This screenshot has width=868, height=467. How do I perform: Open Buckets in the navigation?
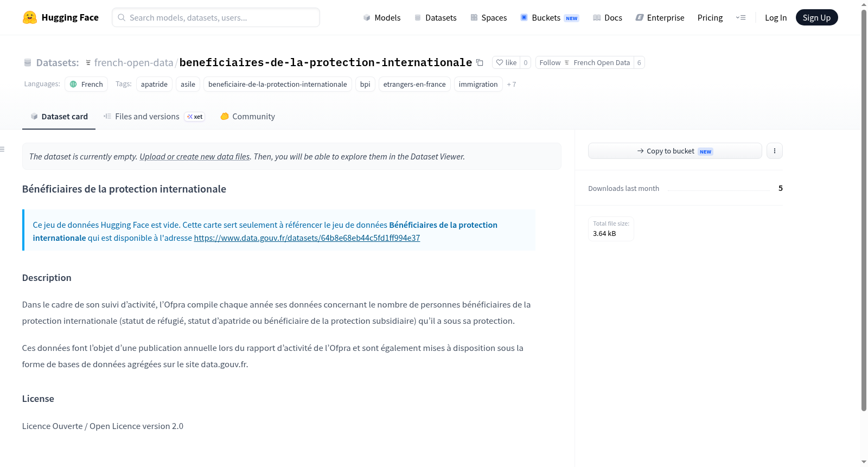pos(550,18)
